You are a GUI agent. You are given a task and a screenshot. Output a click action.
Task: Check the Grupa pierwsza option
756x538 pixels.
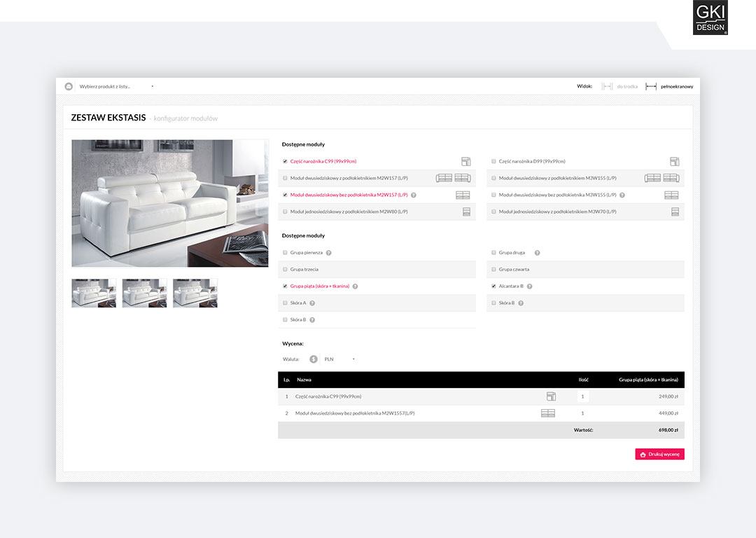point(283,252)
